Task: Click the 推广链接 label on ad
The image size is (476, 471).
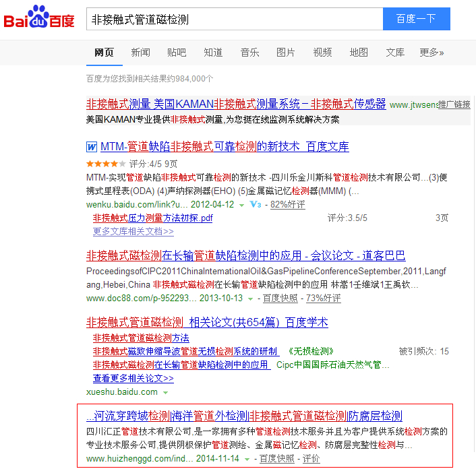Action: point(453,104)
